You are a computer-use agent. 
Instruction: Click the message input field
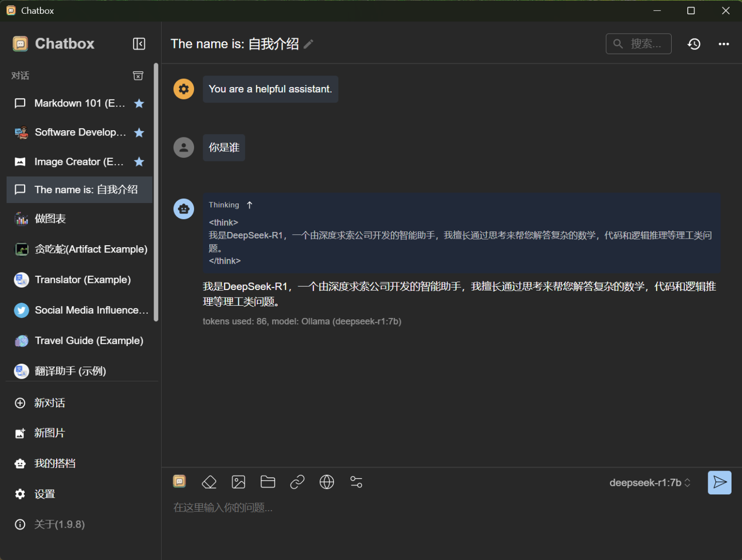coord(361,507)
